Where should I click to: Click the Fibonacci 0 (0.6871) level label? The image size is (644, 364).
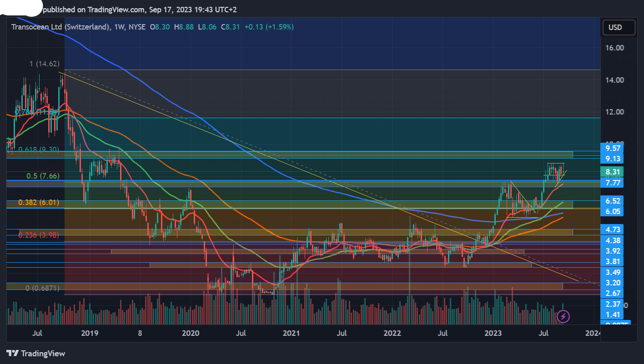point(42,289)
